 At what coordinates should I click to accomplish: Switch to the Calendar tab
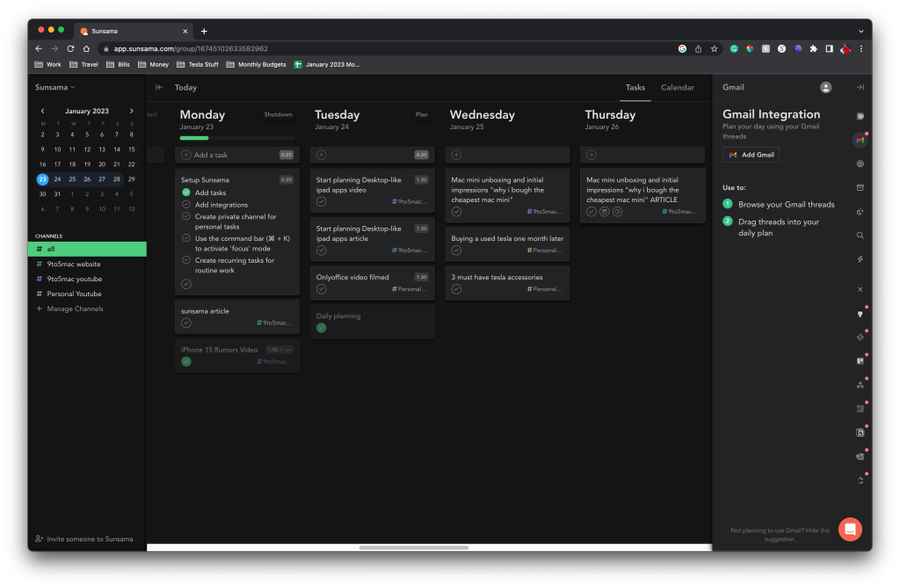(677, 87)
